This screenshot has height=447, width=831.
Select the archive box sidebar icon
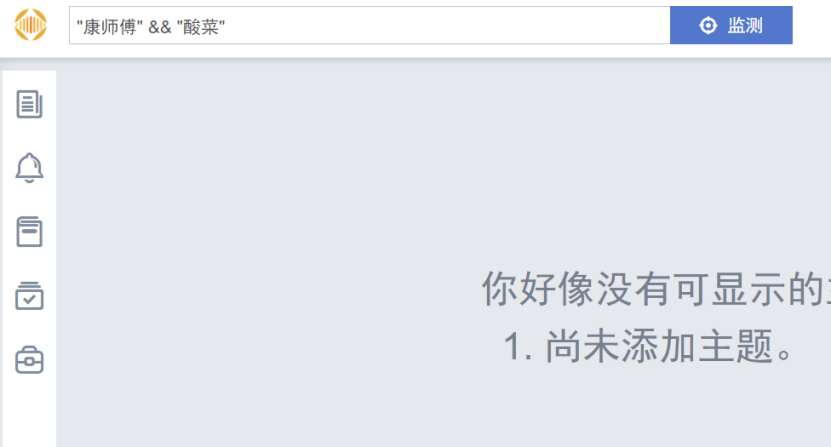[29, 232]
